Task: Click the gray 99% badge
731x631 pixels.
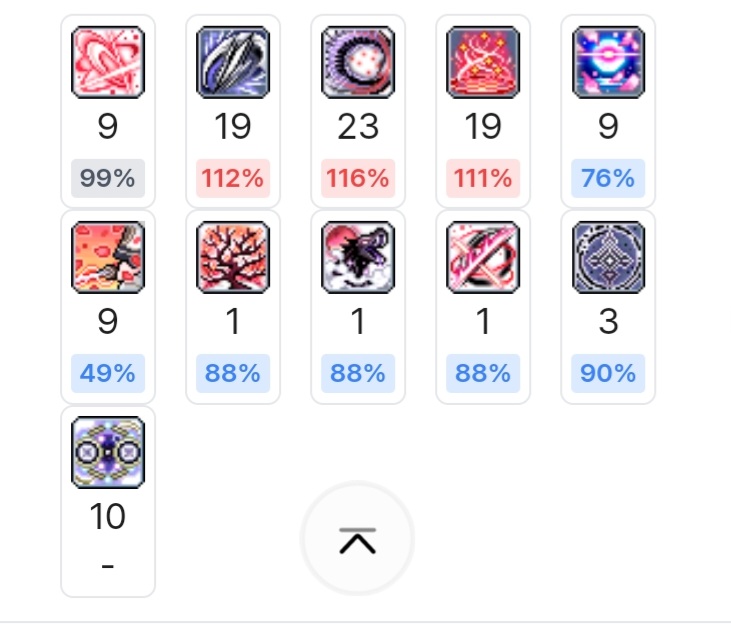Action: click(108, 178)
